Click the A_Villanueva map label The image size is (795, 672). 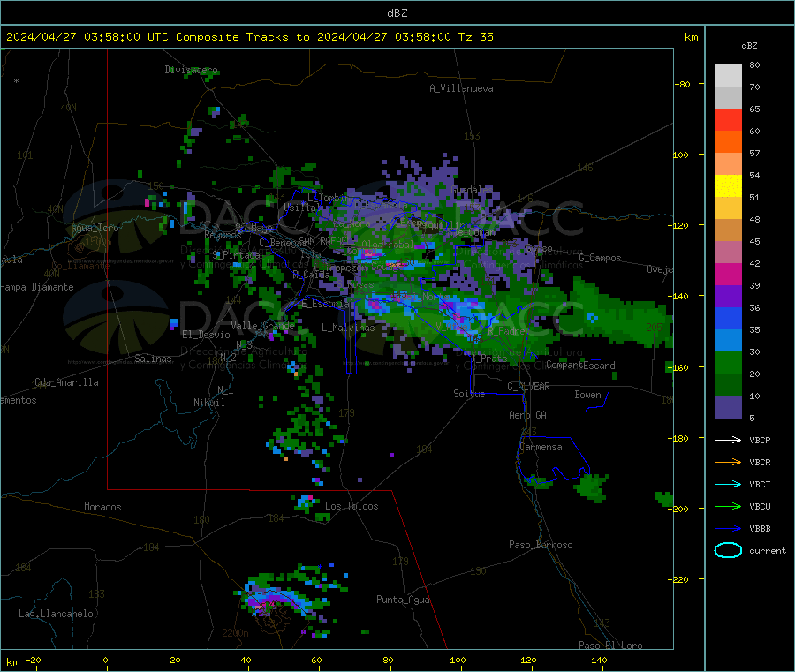461,88
